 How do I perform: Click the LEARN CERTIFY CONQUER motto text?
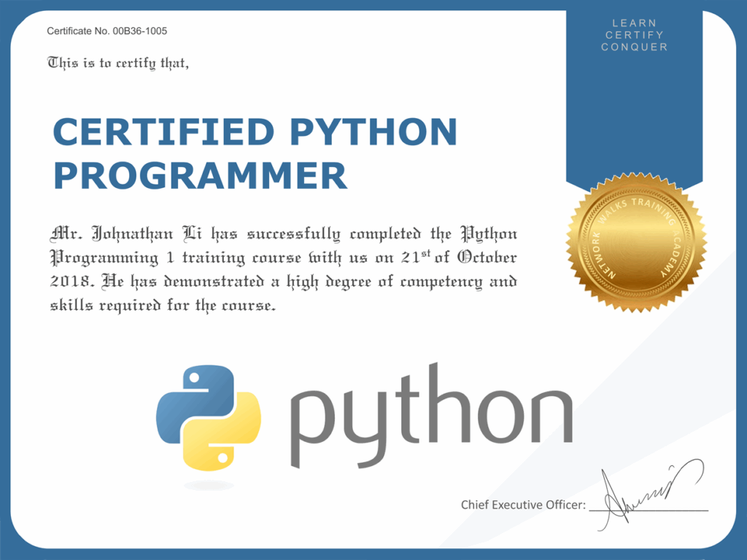coord(633,34)
